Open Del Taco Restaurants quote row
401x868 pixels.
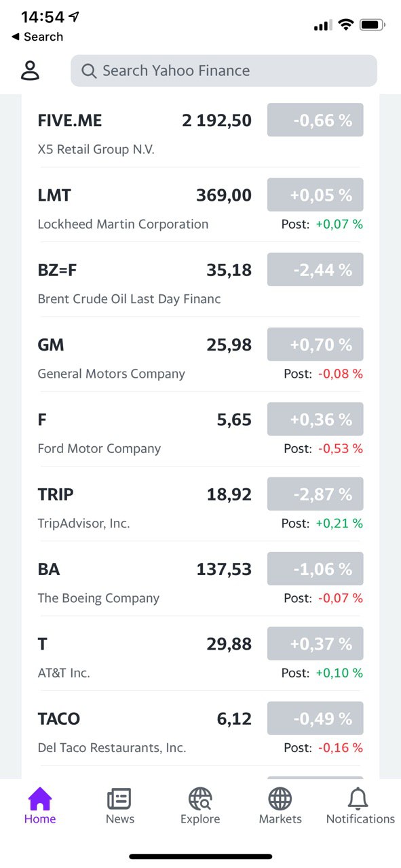[200, 732]
